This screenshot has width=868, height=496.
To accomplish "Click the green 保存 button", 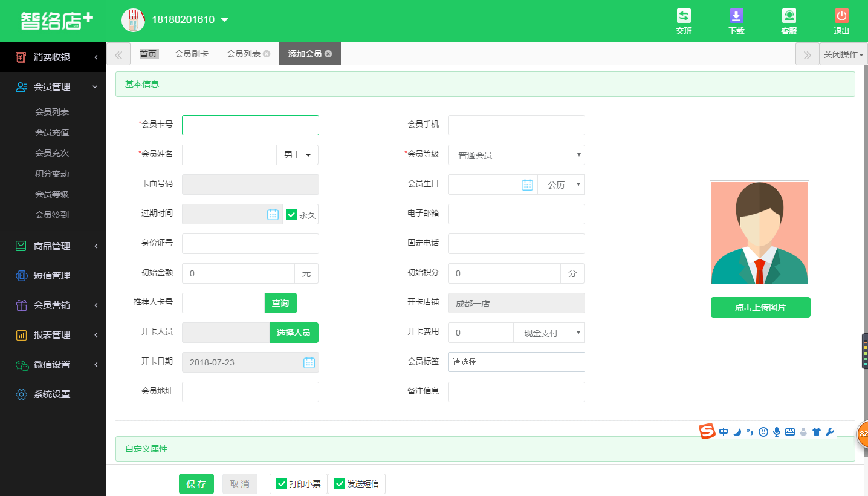I will click(196, 484).
